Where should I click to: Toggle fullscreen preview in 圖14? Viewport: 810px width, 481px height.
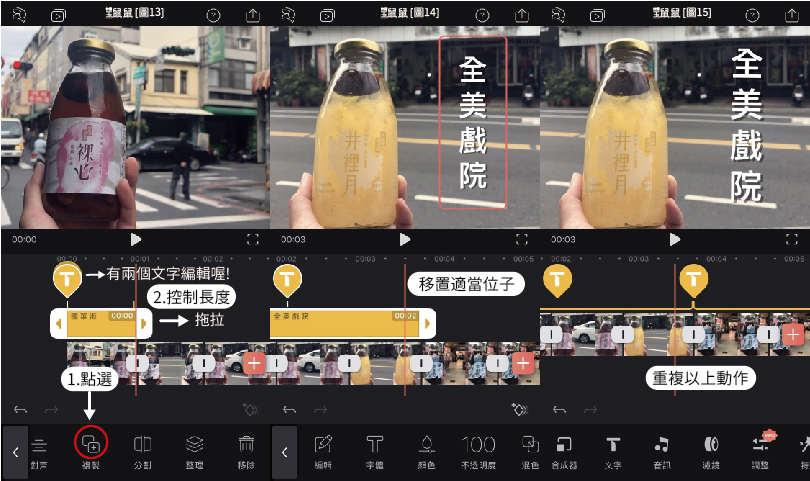tap(522, 240)
